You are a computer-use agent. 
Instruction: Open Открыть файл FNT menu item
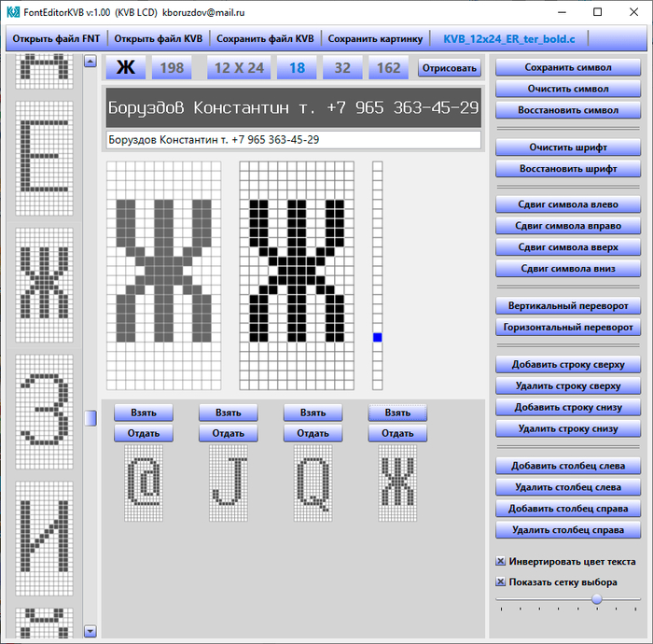pyautogui.click(x=56, y=39)
